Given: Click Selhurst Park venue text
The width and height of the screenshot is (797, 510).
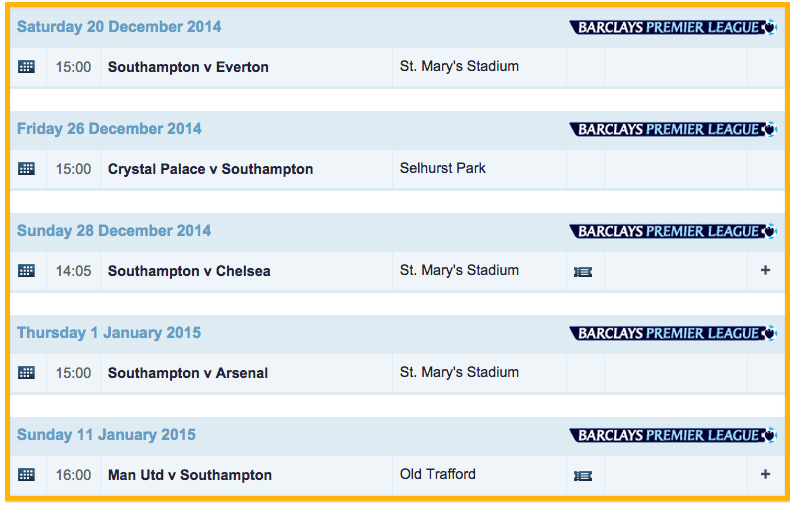Looking at the screenshot, I should coord(443,168).
